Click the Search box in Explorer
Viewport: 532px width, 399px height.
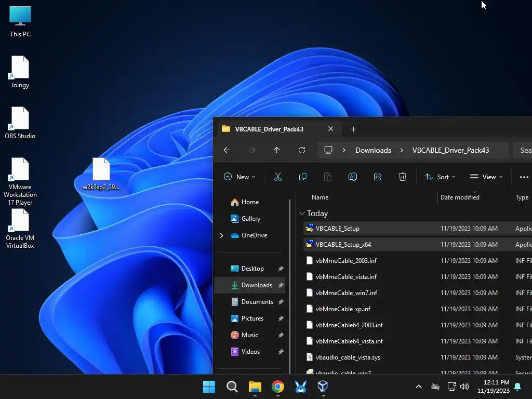point(523,150)
